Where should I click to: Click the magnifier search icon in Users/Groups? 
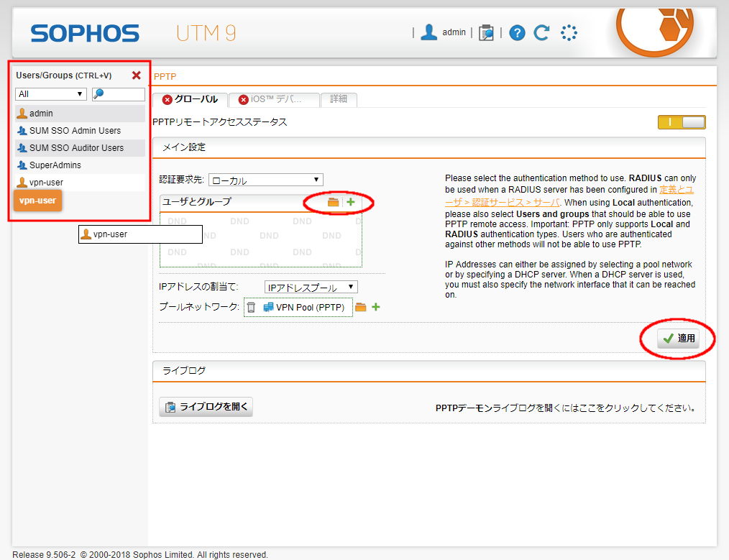click(x=98, y=94)
